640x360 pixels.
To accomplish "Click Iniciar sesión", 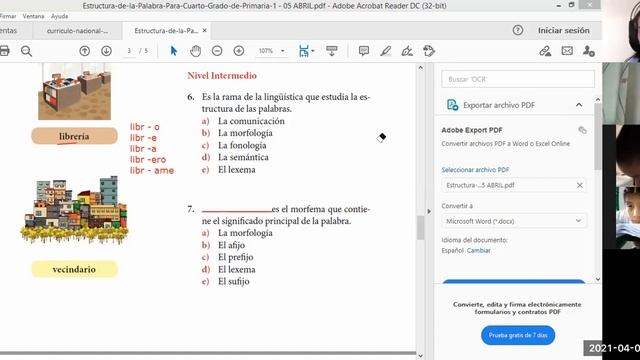I will click(x=563, y=30).
